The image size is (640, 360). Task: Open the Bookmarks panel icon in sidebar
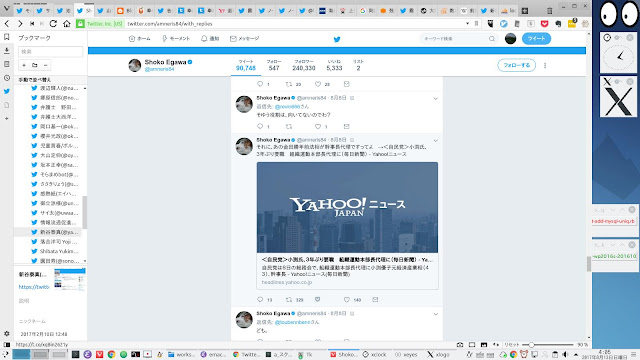(7, 37)
